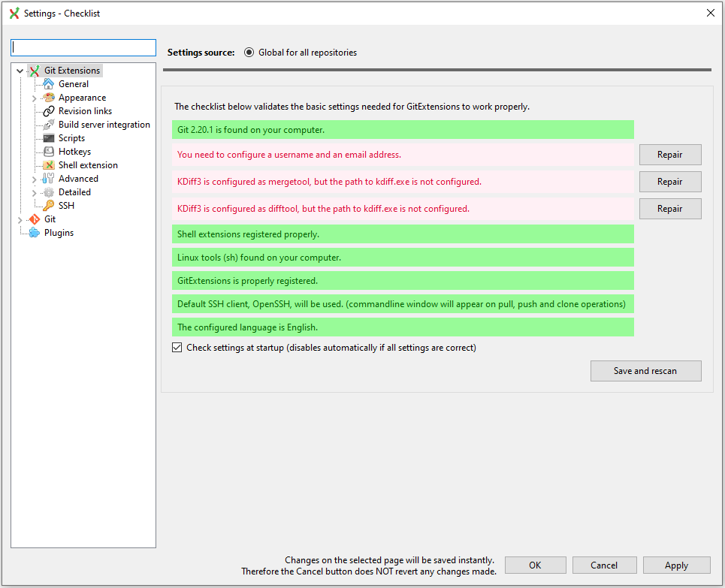The height and width of the screenshot is (588, 725).
Task: Click the puzzle piece Plugins icon
Action: pyautogui.click(x=34, y=233)
